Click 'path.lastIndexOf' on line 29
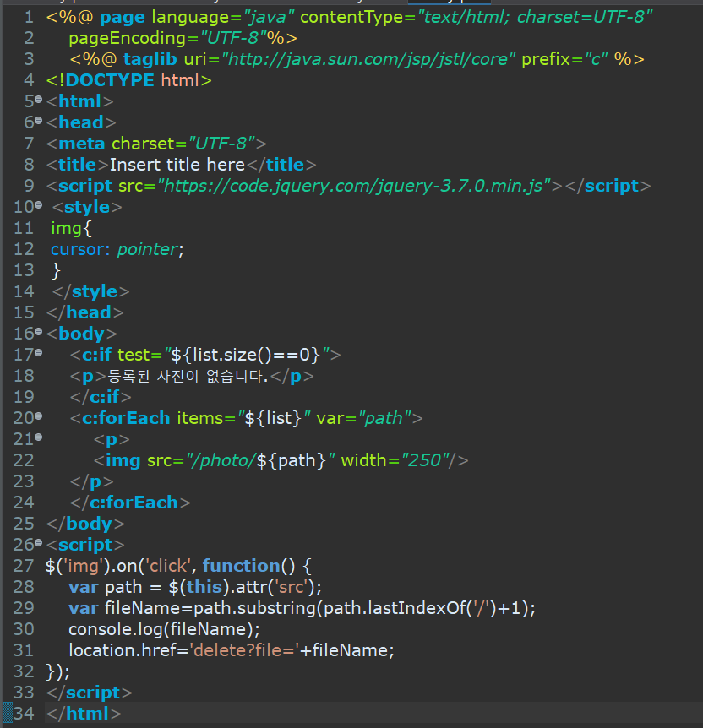The width and height of the screenshot is (703, 728). tap(395, 608)
